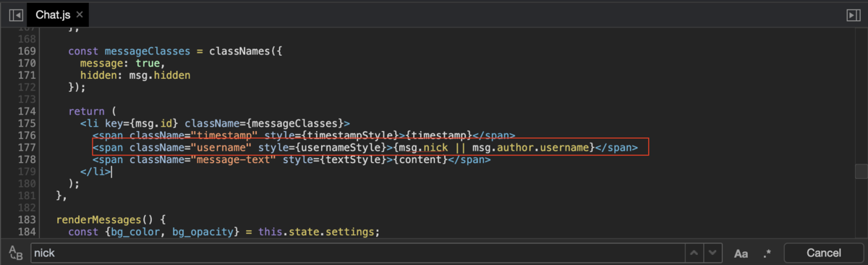
Task: Click "messageClasses" declaration on line 169
Action: pos(148,51)
